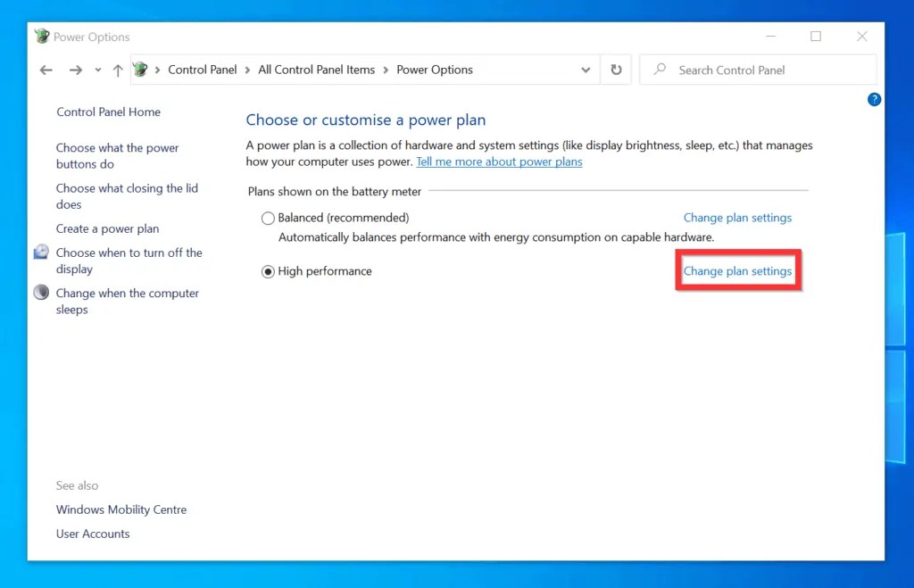Refresh the Power Options page
914x588 pixels.
tap(616, 70)
